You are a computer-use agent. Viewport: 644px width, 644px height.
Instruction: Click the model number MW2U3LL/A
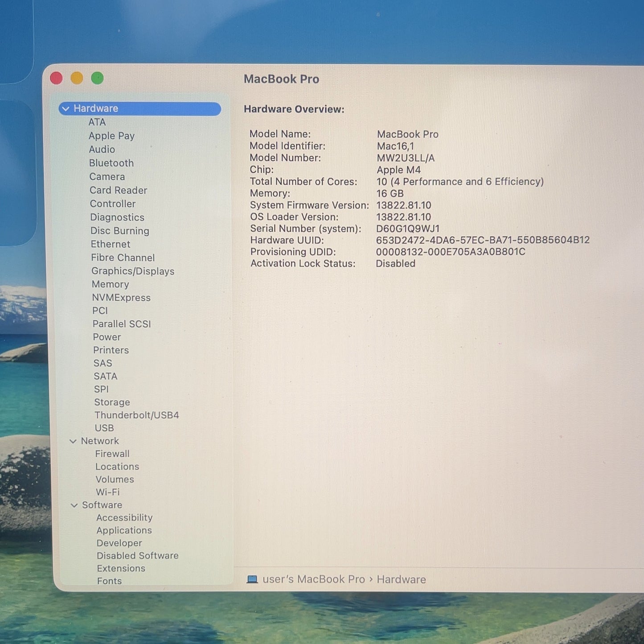click(406, 158)
